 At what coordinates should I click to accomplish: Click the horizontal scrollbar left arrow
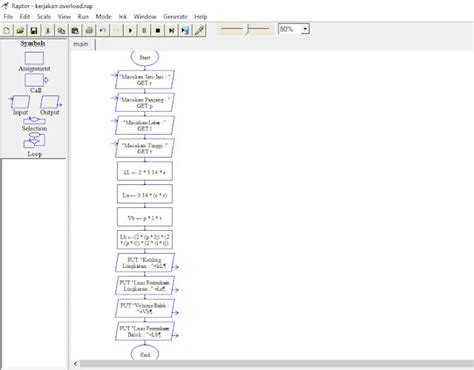75,364
